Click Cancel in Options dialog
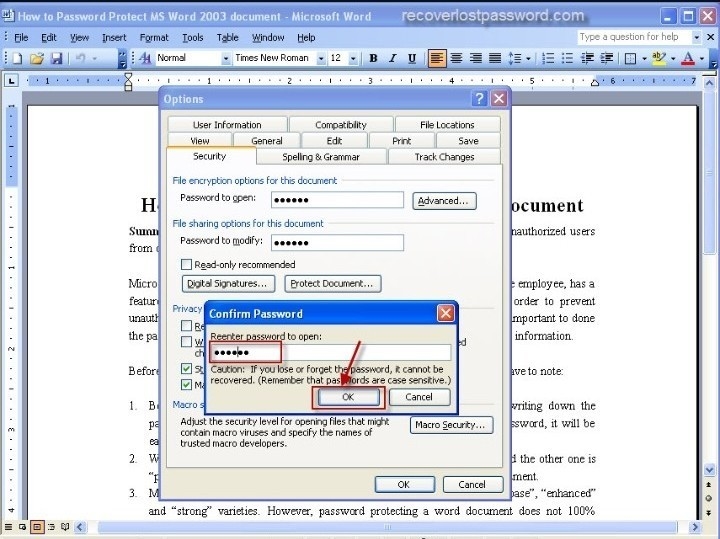The image size is (720, 539). [472, 484]
